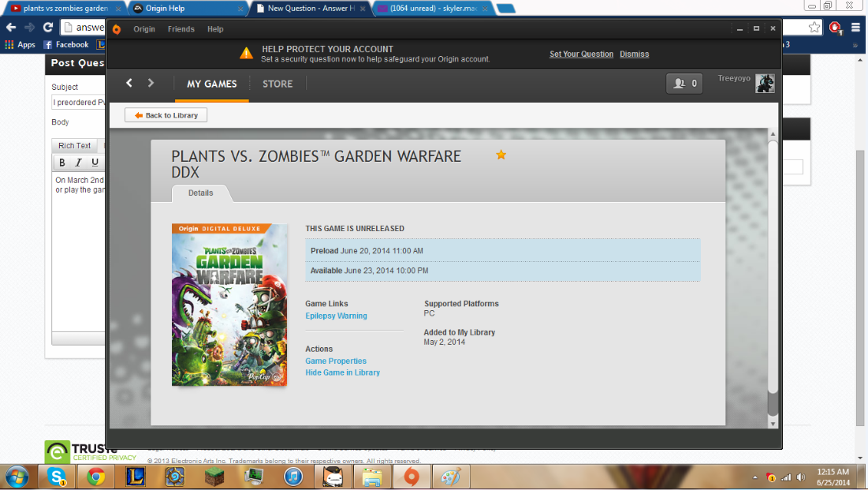
Task: Go forward with Origin's right arrow
Action: [x=151, y=83]
